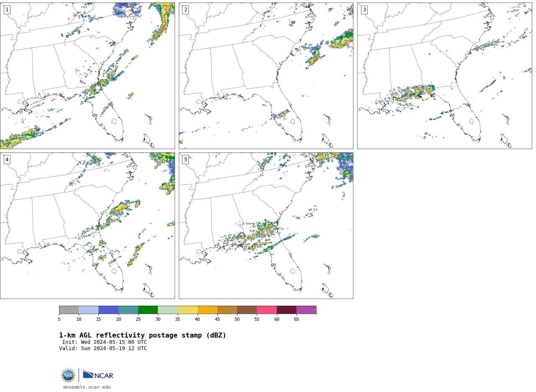Click the panel number label 4
Image resolution: width=536 pixels, height=392 pixels.
point(7,160)
